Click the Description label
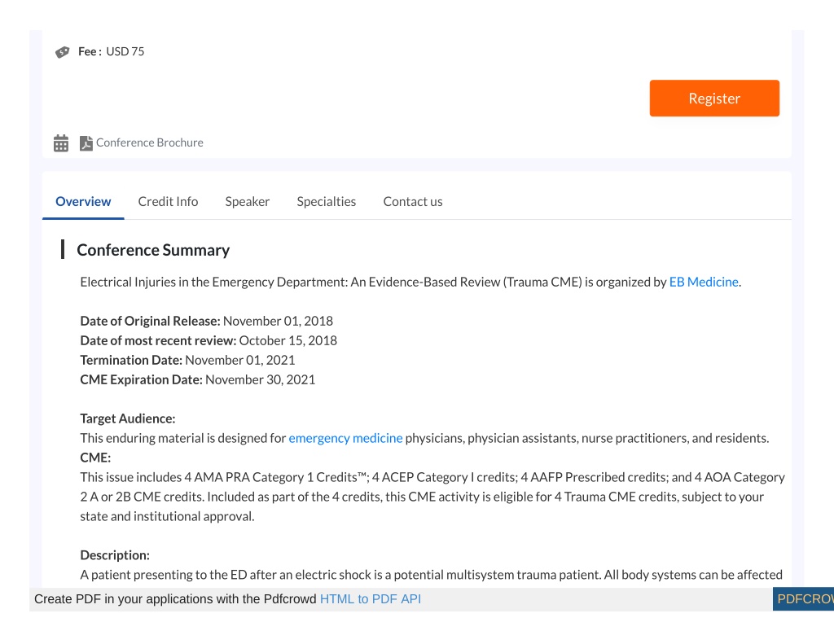Screen dimensions: 834x644 [115, 555]
